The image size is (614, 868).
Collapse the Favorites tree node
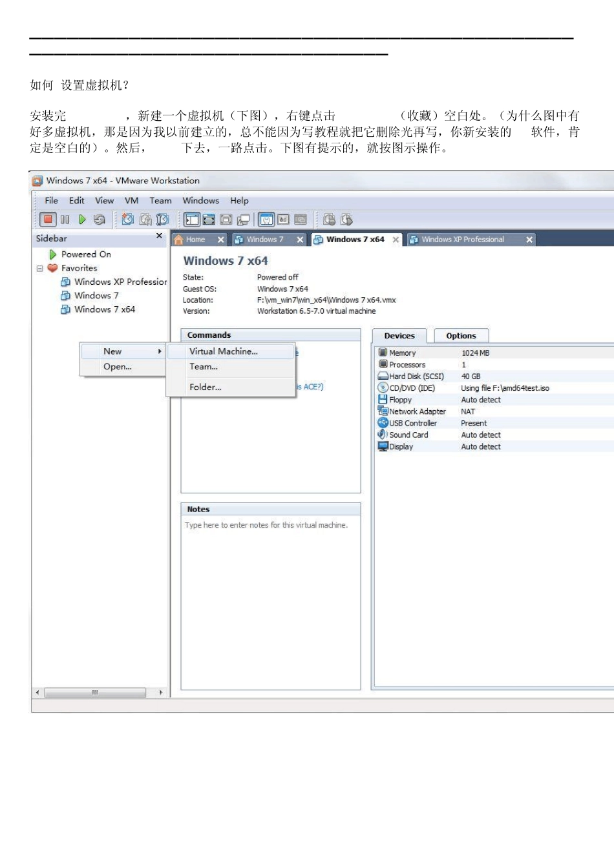(x=40, y=268)
